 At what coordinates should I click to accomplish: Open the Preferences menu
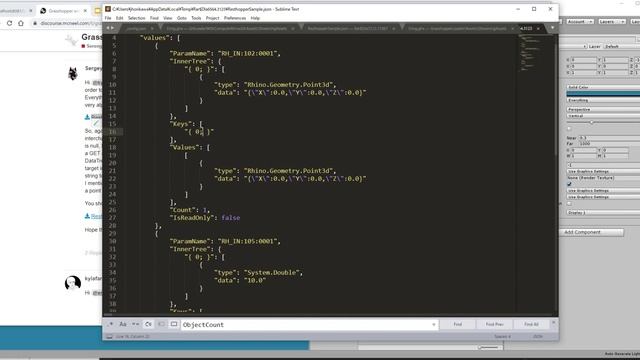pyautogui.click(x=235, y=18)
